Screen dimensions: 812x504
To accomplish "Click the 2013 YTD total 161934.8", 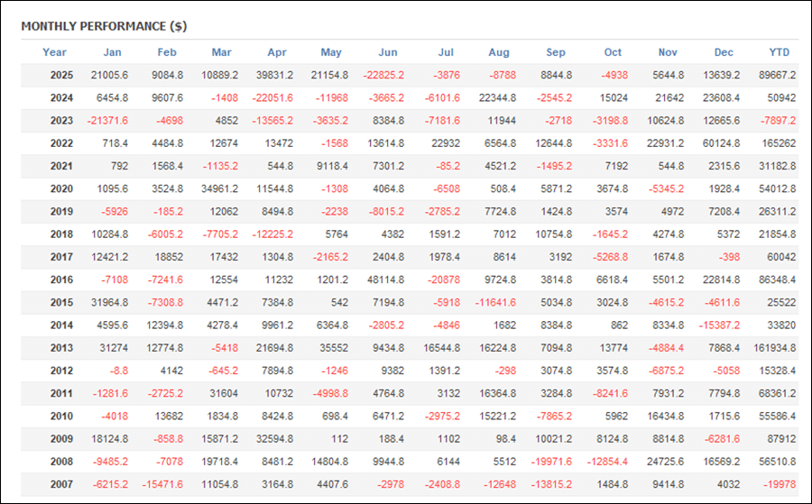I will 773,349.
